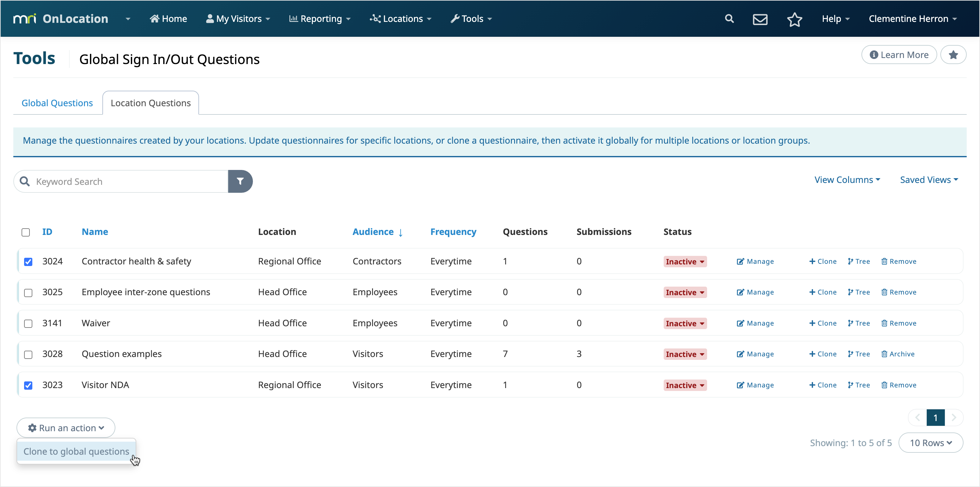980x487 pixels.
Task: Open Inactive status dropdown for Employee inter-zone questions
Action: [x=685, y=292]
